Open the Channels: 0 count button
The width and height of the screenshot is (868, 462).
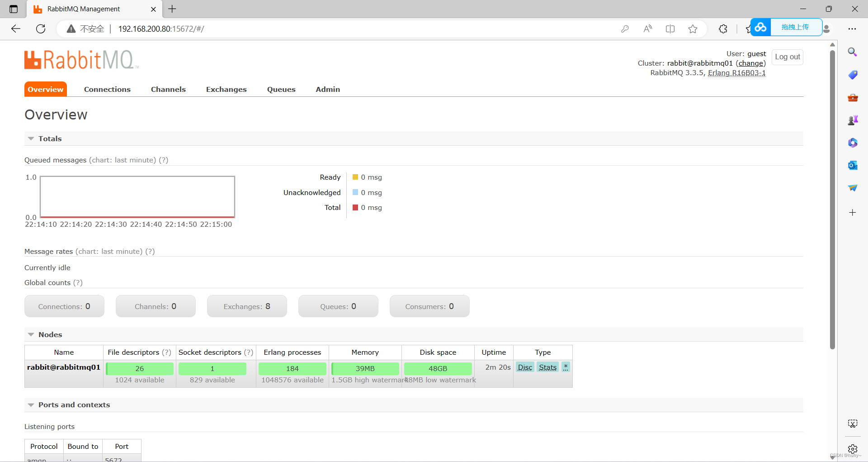(156, 306)
